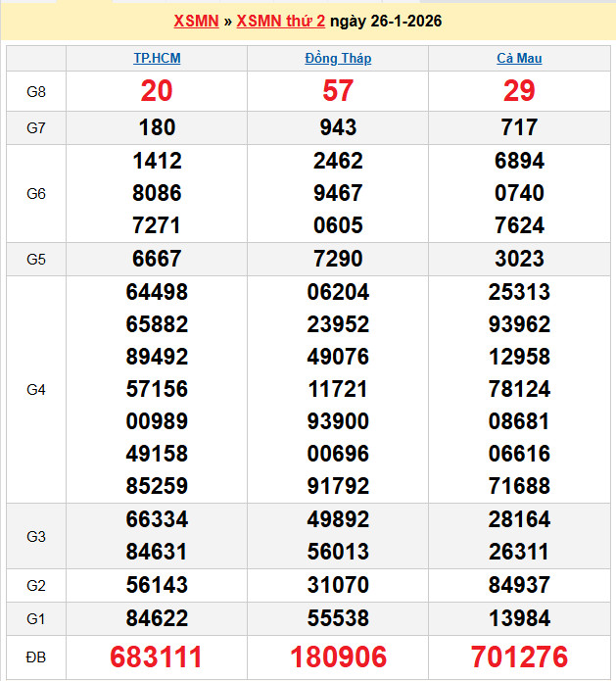Select the G4 row label
Viewport: 616px width, 681px height.
[x=36, y=389]
